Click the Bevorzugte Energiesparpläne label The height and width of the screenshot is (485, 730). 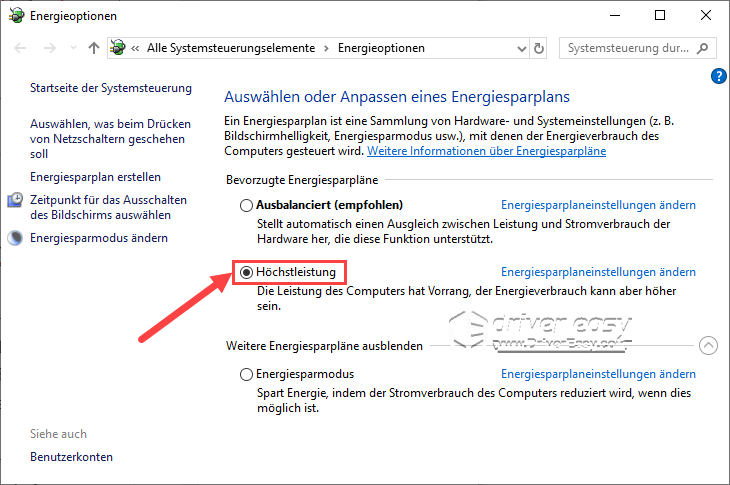coord(302,180)
